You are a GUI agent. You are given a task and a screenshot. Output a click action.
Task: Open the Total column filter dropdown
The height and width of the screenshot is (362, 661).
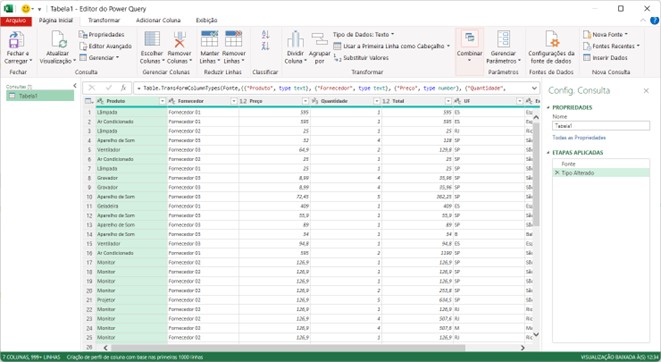pyautogui.click(x=448, y=101)
